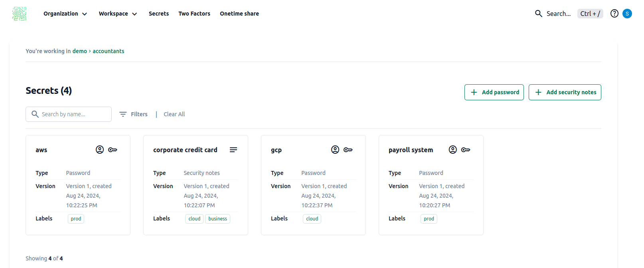Click the business label tag
Viewport: 644px width, 268px height.
[x=217, y=219]
